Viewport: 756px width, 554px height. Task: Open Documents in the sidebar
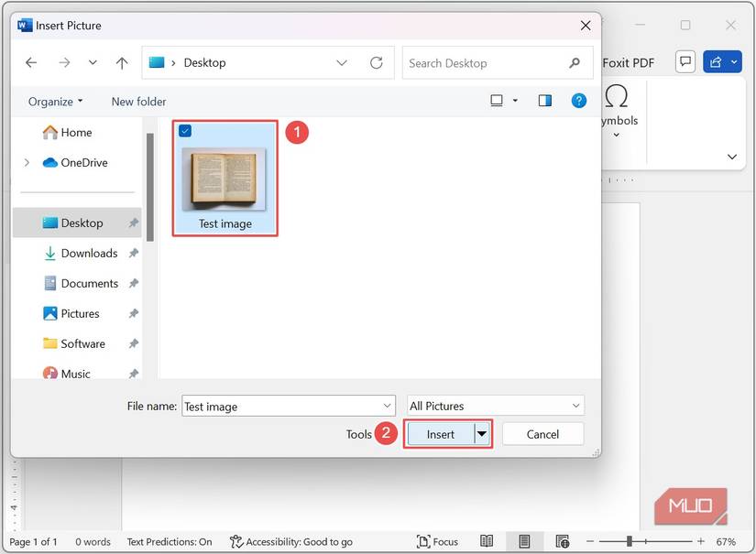[81, 284]
